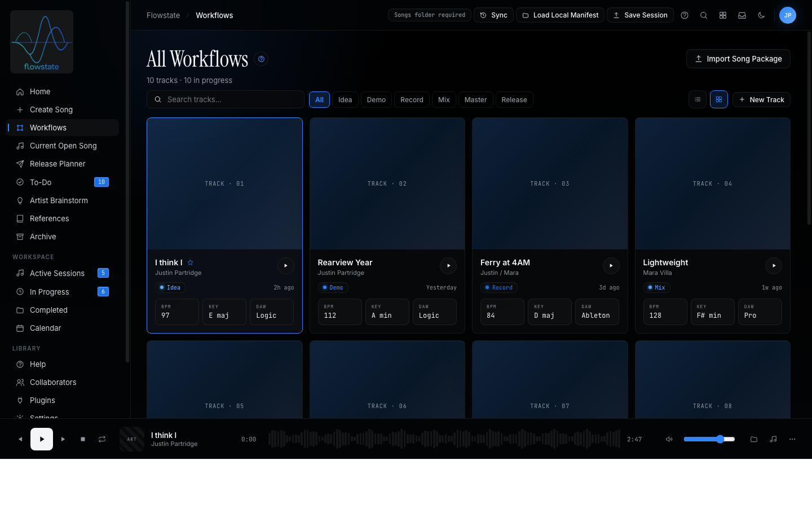Play the Lightweight track card

(774, 266)
